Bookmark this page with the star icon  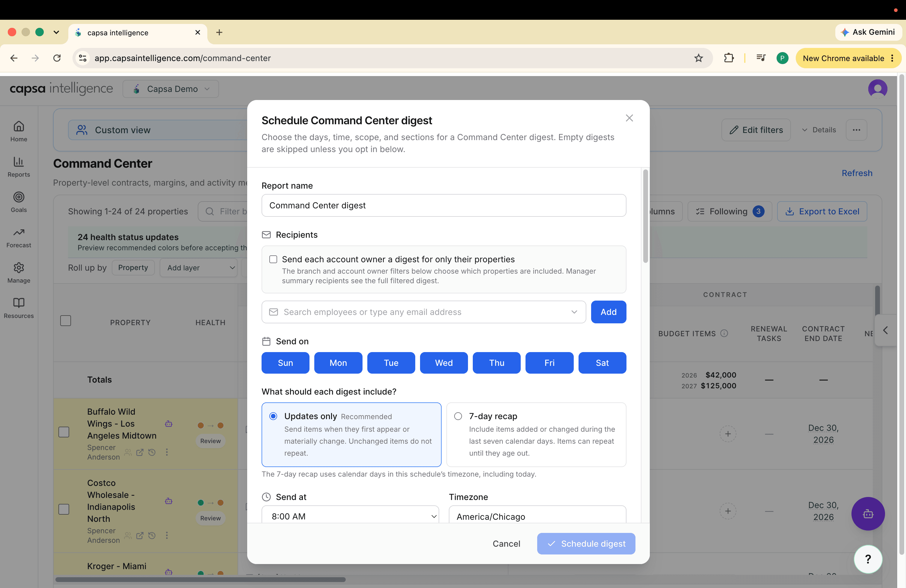pos(699,58)
